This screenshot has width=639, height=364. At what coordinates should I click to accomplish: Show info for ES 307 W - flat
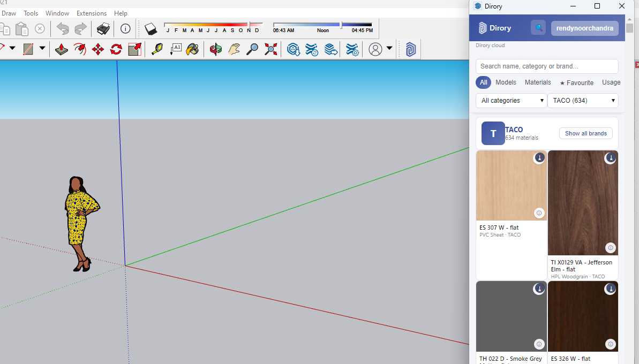point(539,213)
